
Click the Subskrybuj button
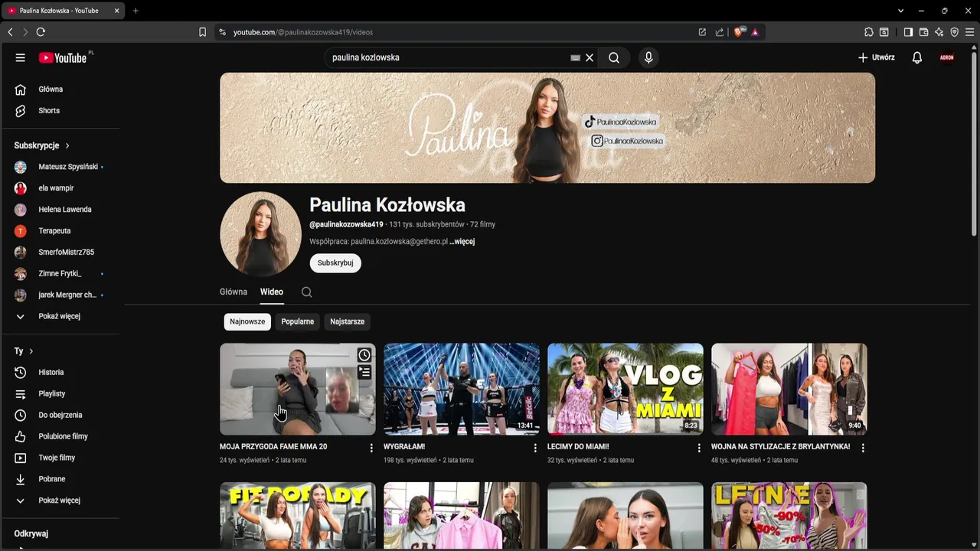click(x=335, y=262)
